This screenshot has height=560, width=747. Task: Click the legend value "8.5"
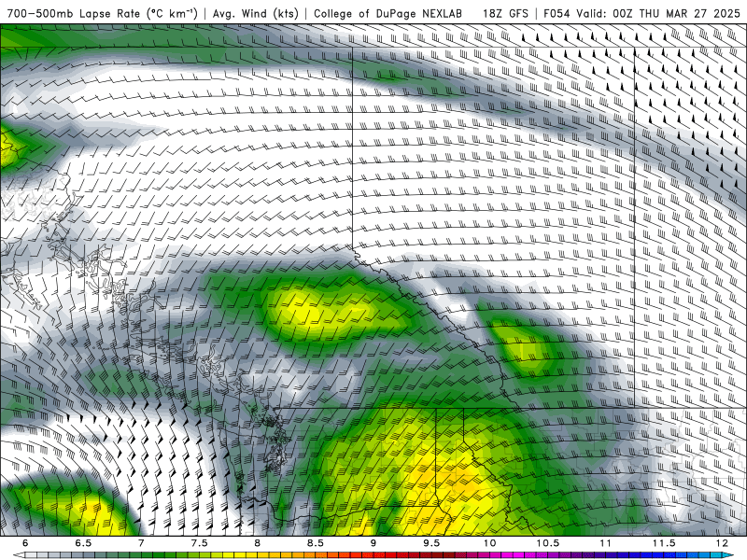pyautogui.click(x=316, y=543)
